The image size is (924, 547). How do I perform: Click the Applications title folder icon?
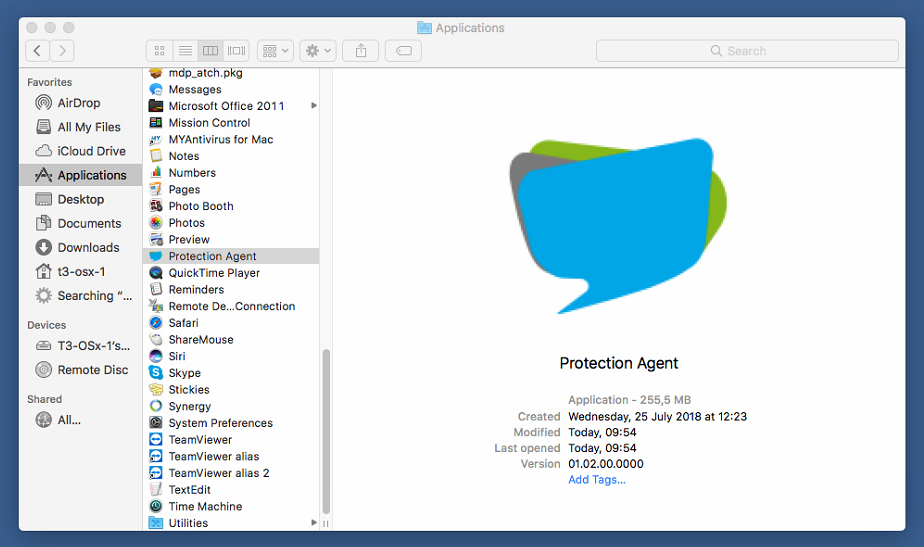424,28
